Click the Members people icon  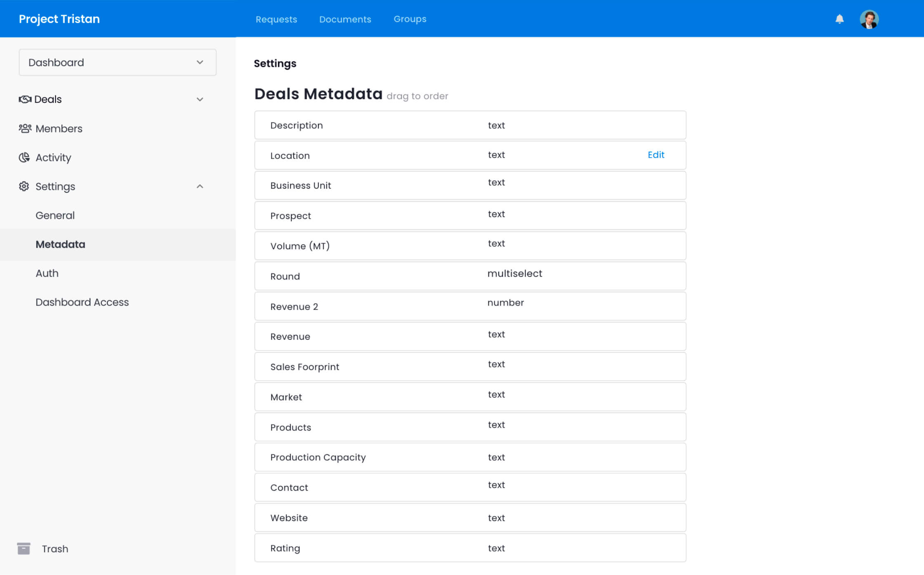(25, 128)
